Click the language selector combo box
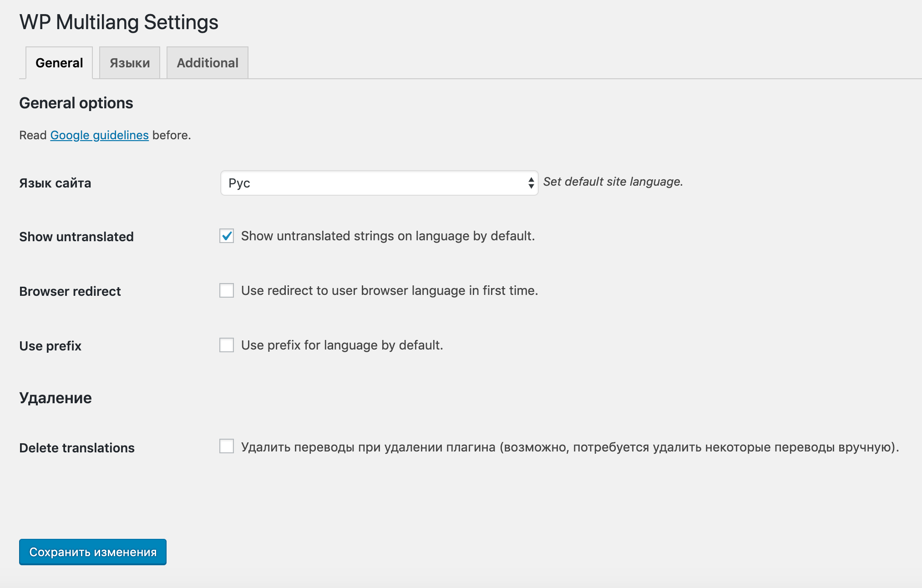Image resolution: width=922 pixels, height=588 pixels. (379, 182)
